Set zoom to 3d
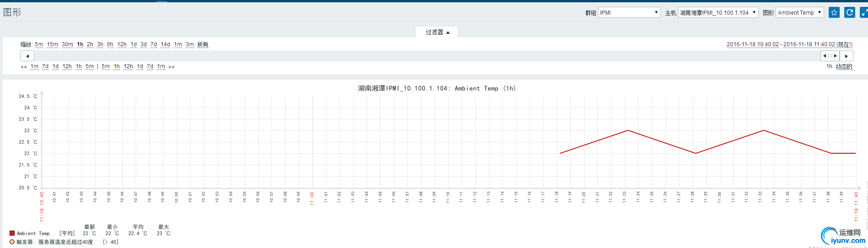The image size is (868, 248). click(144, 44)
